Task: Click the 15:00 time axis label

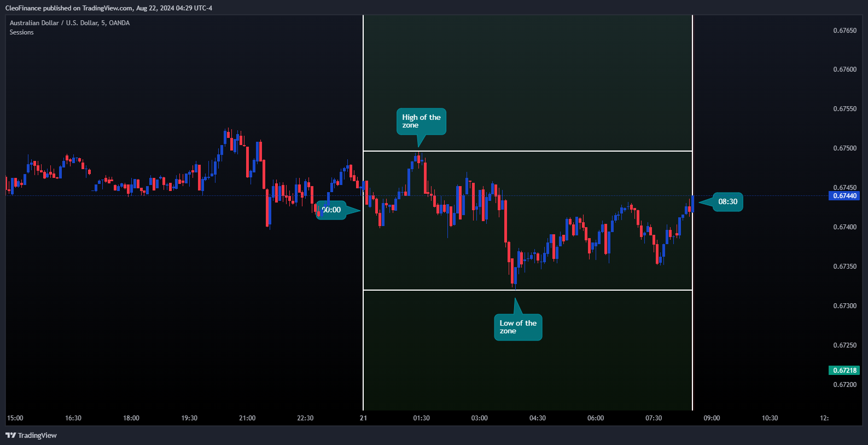Action: point(15,418)
